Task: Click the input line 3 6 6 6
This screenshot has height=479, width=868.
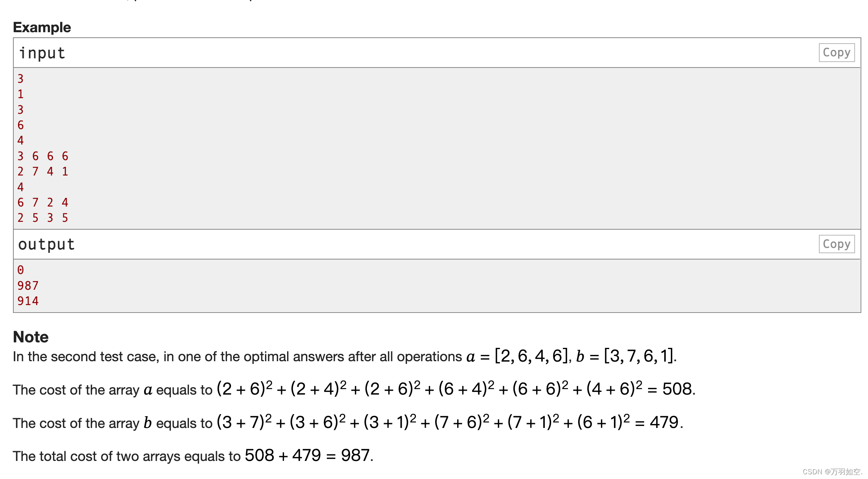Action: pyautogui.click(x=43, y=156)
